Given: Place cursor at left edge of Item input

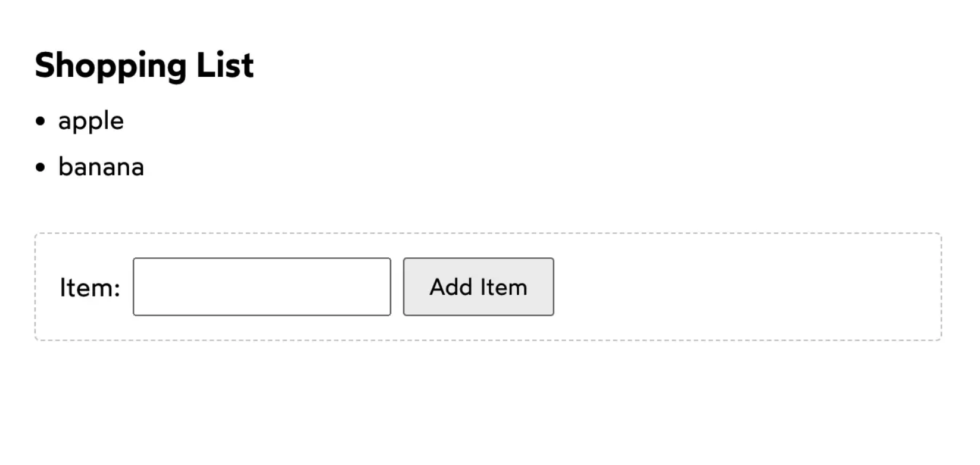Looking at the screenshot, I should click(x=138, y=287).
